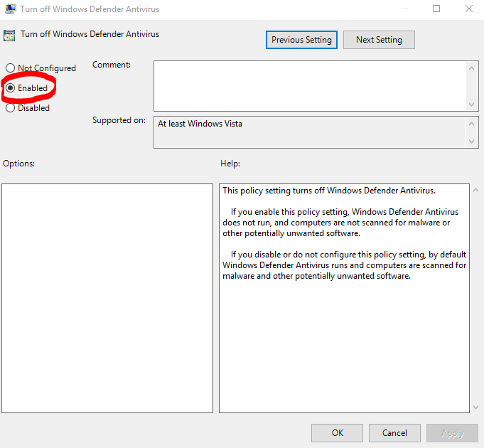Click the Help text first paragraph
This screenshot has width=484, height=448.
tap(329, 191)
